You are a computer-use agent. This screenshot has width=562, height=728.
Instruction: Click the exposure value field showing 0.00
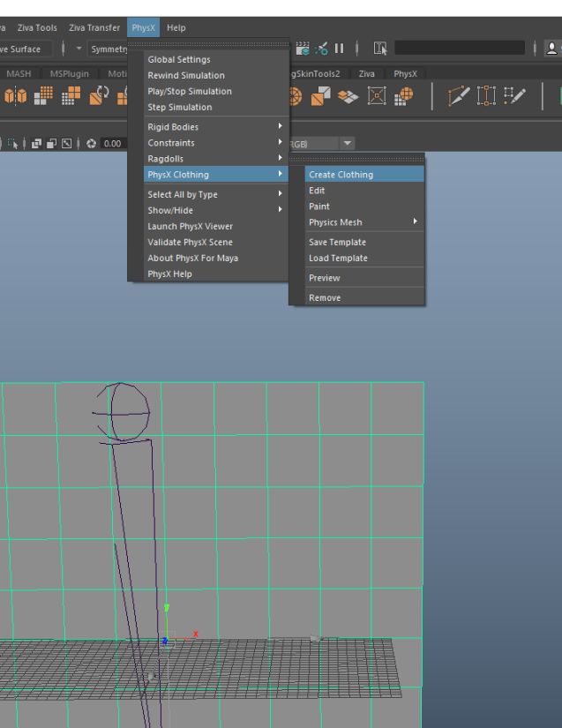(113, 144)
